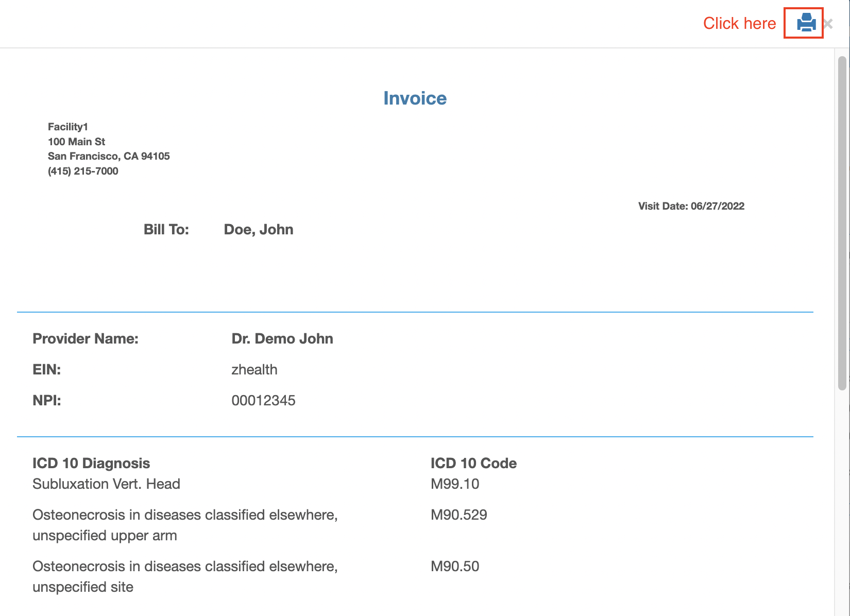Viewport: 850px width, 616px height.
Task: Click the Facility1 name text
Action: point(68,127)
